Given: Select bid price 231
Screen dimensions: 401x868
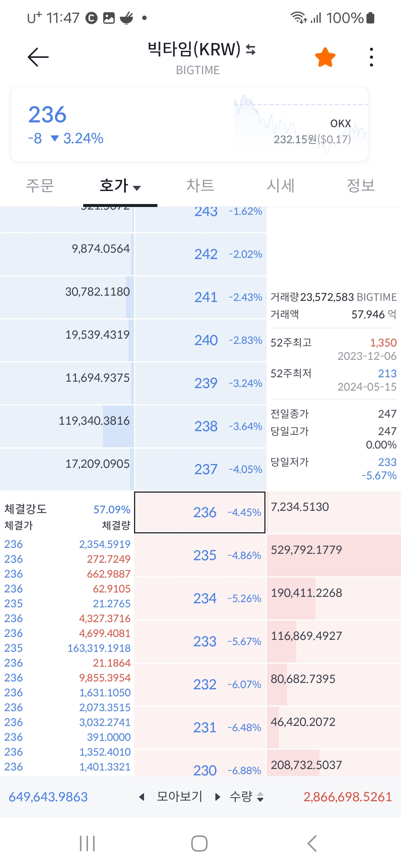Looking at the screenshot, I should tap(200, 728).
